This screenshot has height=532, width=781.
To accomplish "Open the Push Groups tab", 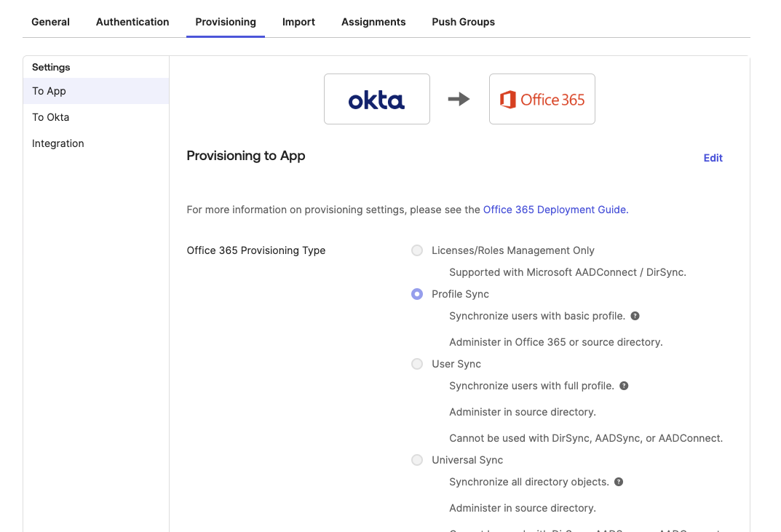I will coord(463,22).
